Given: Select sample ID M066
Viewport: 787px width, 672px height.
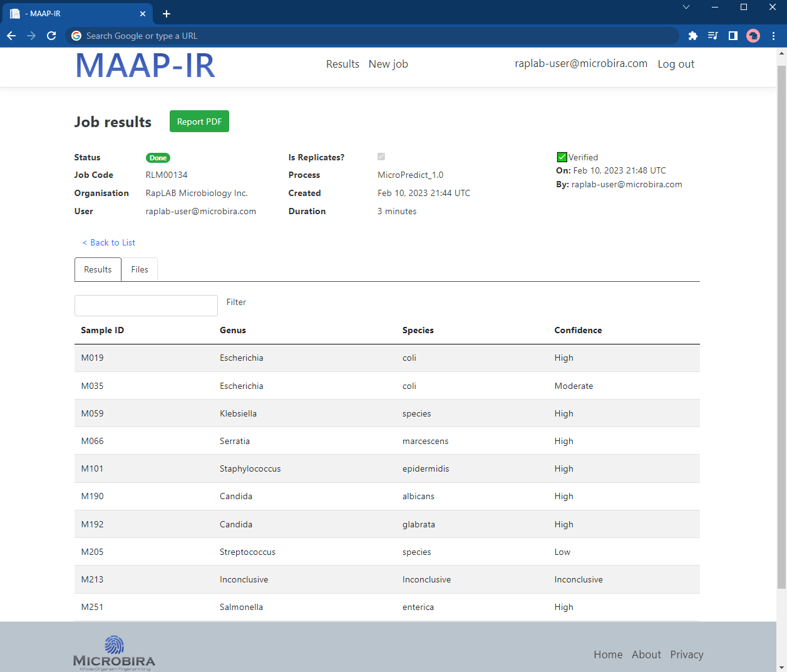Looking at the screenshot, I should (x=93, y=441).
